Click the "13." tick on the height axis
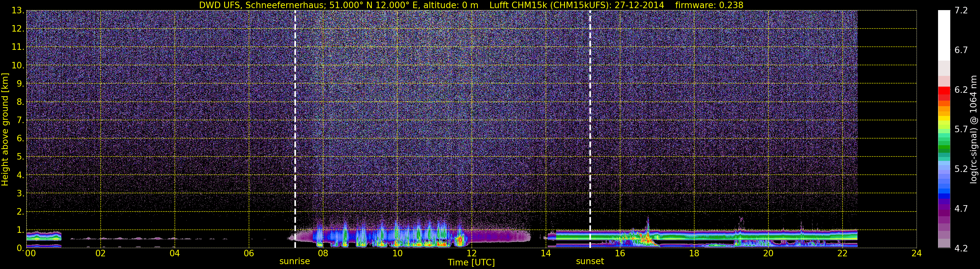The width and height of the screenshot is (980, 269). pyautogui.click(x=18, y=10)
